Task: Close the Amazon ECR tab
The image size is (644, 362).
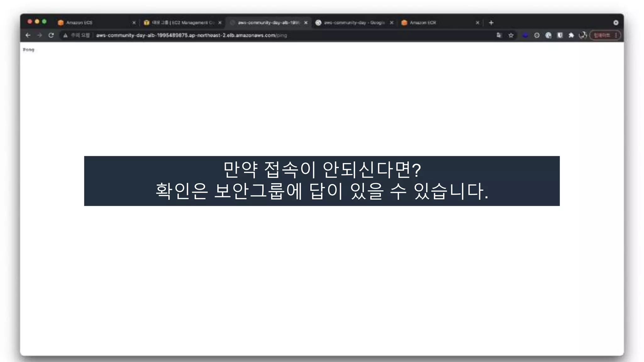Action: (477, 23)
